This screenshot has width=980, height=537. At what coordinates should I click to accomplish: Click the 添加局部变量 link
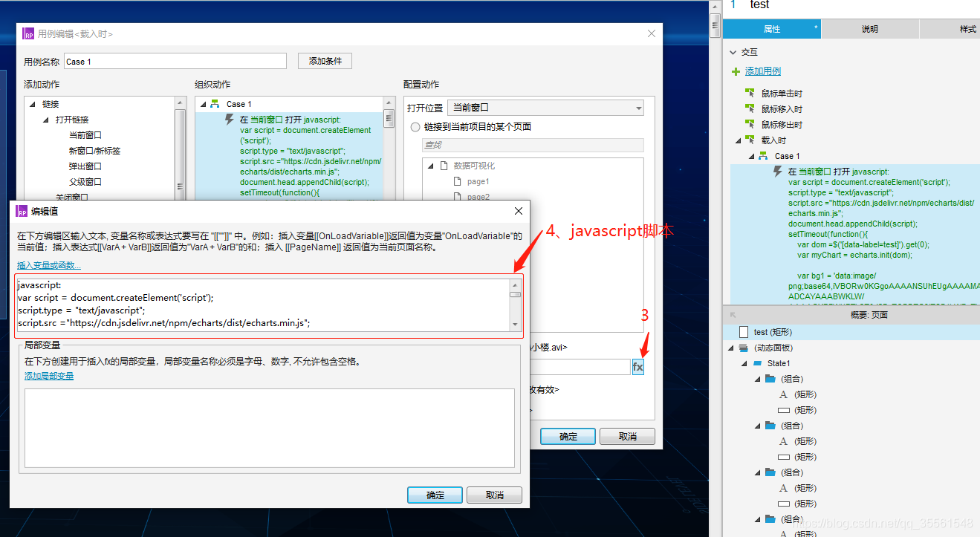(x=49, y=376)
